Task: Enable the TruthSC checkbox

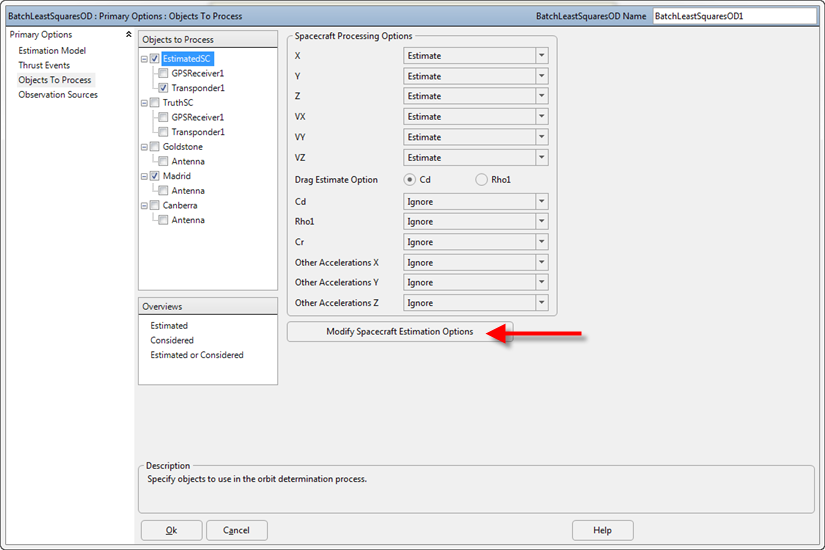Action: point(154,103)
